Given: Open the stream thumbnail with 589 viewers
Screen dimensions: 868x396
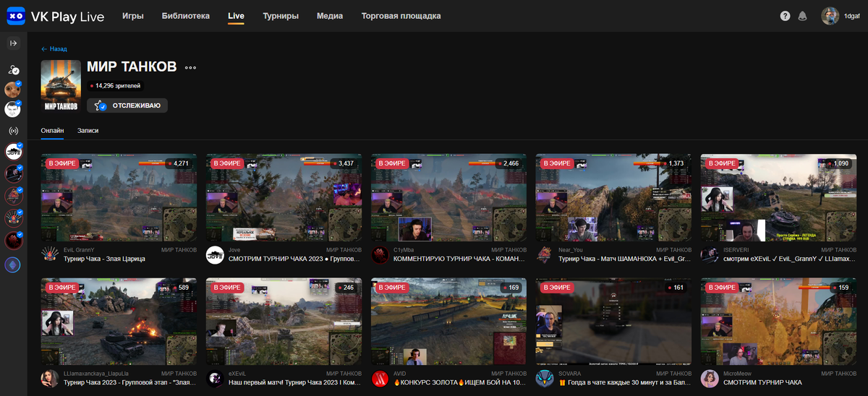Looking at the screenshot, I should point(119,322).
